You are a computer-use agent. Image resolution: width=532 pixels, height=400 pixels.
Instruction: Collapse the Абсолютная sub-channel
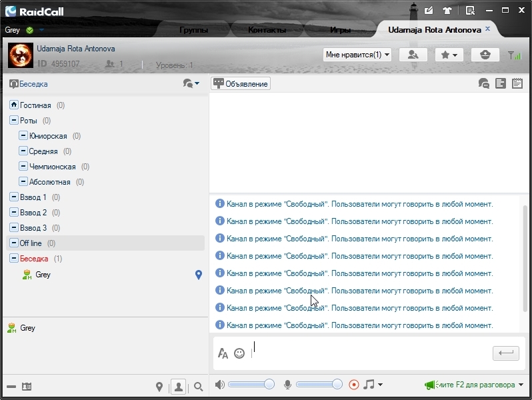23,181
